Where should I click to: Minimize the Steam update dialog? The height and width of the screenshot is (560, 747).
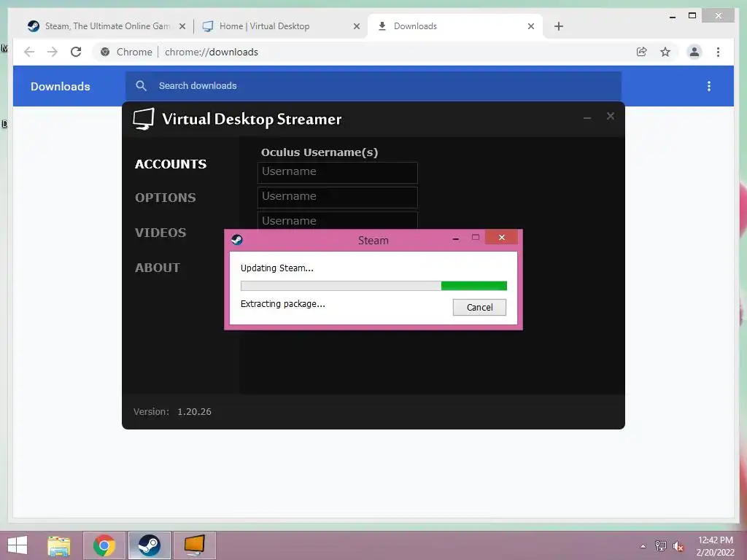tap(456, 238)
